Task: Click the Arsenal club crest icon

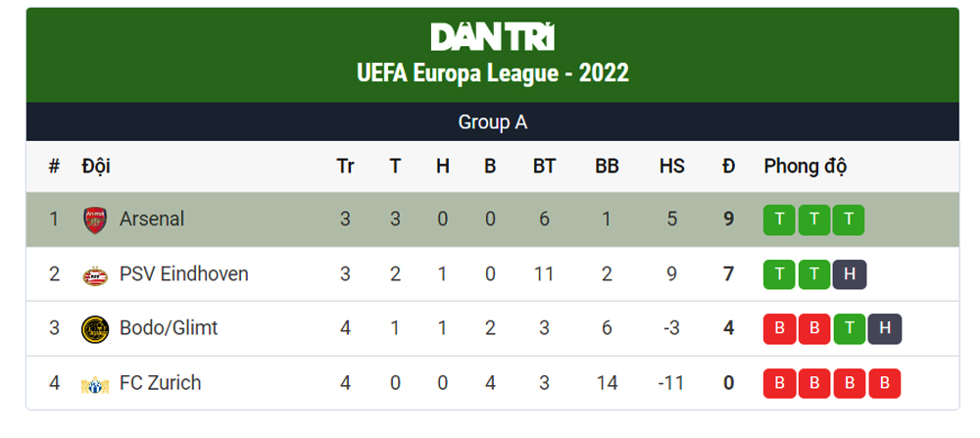Action: [94, 219]
